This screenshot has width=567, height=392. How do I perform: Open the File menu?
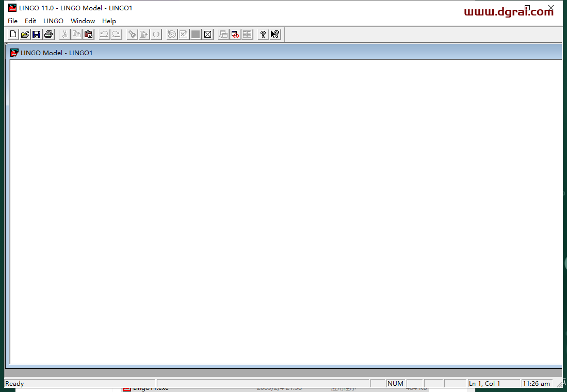13,21
